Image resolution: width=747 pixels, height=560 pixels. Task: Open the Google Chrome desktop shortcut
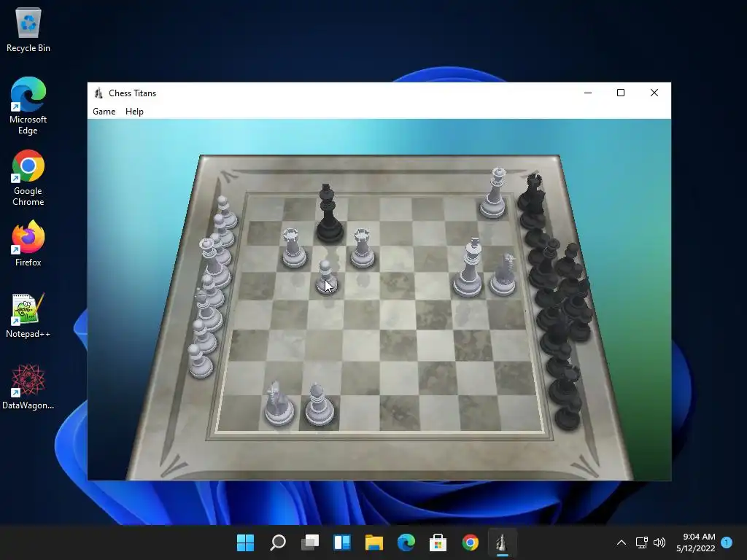28,178
